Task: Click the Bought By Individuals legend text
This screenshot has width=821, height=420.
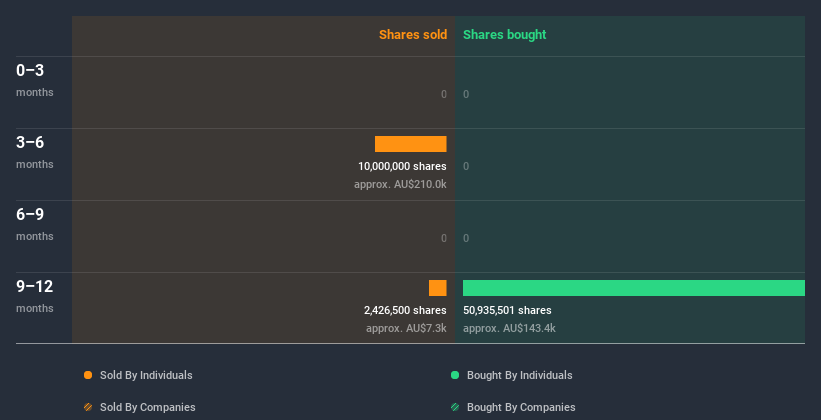Action: [519, 375]
